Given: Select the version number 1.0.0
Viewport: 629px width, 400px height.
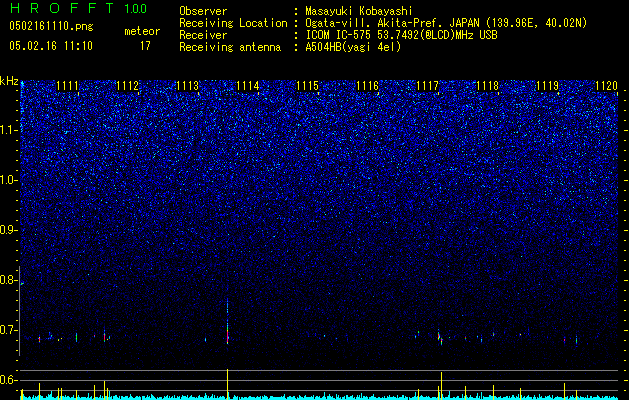Looking at the screenshot, I should coord(135,9).
